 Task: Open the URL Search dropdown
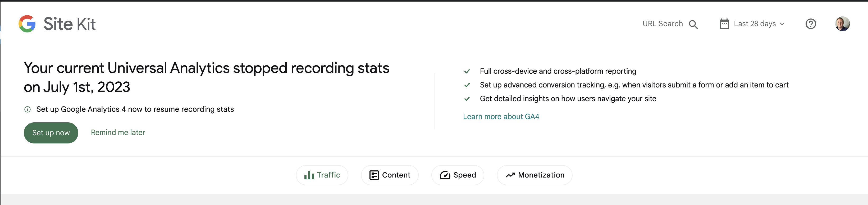[670, 24]
